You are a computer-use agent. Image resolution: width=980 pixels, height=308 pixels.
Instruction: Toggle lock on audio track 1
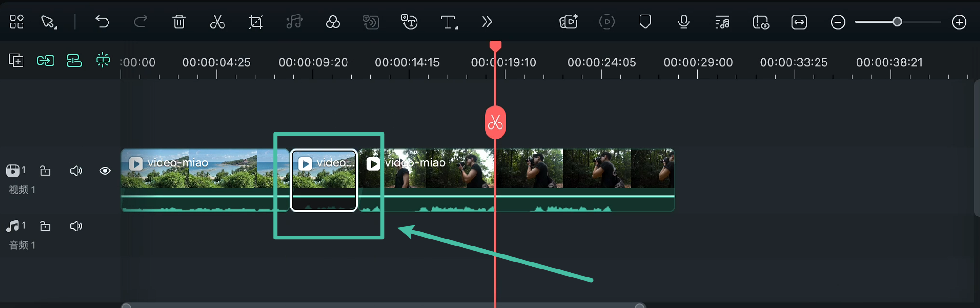46,226
